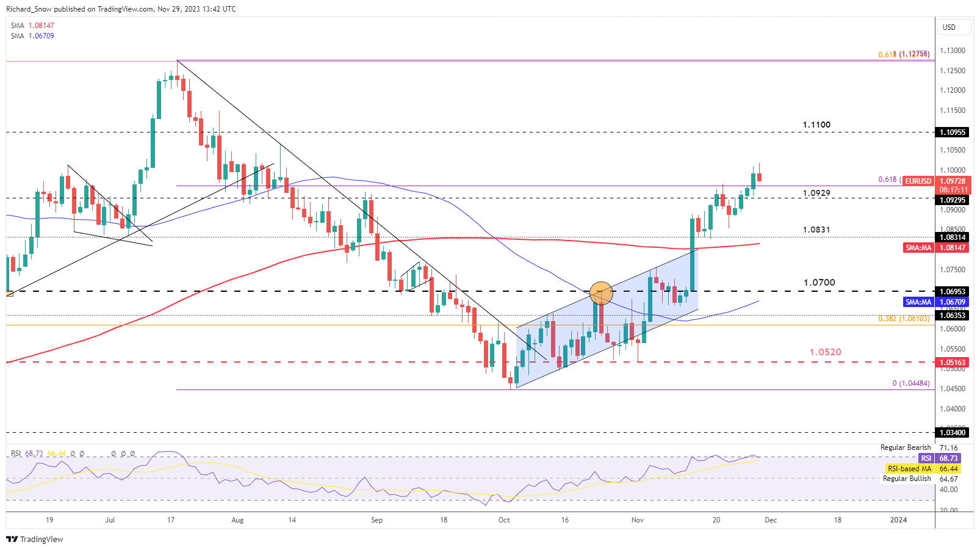Click the 1.13000 price axis tick
Image resolution: width=980 pixels, height=550 pixels.
click(x=953, y=51)
